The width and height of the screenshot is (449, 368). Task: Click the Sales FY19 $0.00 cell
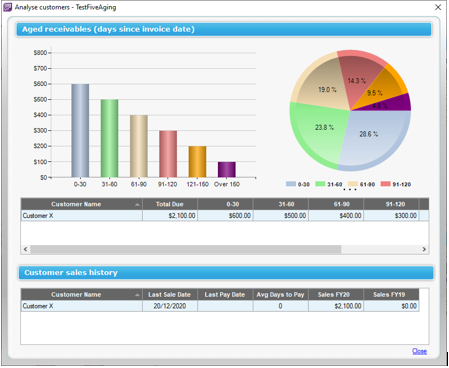(x=391, y=306)
